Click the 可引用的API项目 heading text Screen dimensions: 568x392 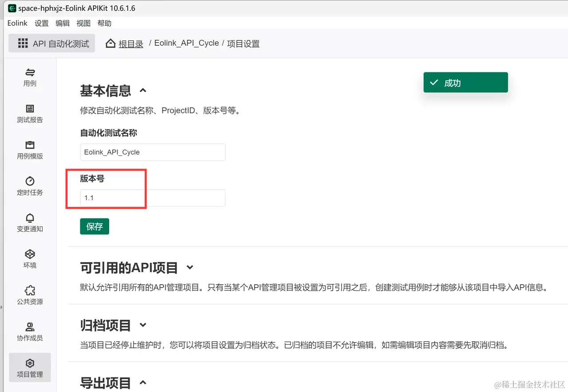click(129, 268)
